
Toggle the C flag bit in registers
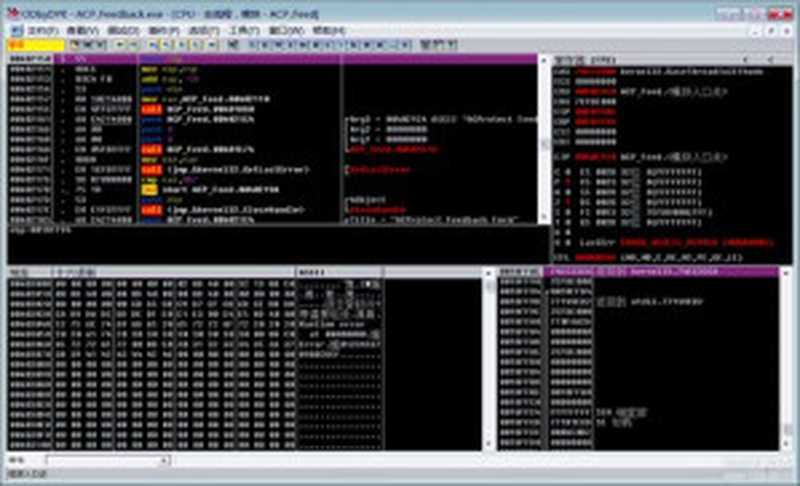(566, 171)
